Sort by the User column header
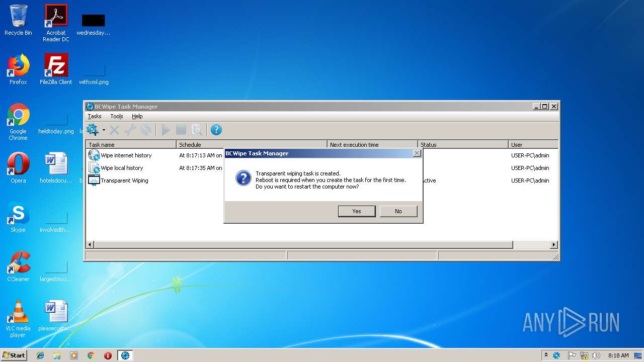Image resolution: width=644 pixels, height=362 pixels. pyautogui.click(x=533, y=144)
